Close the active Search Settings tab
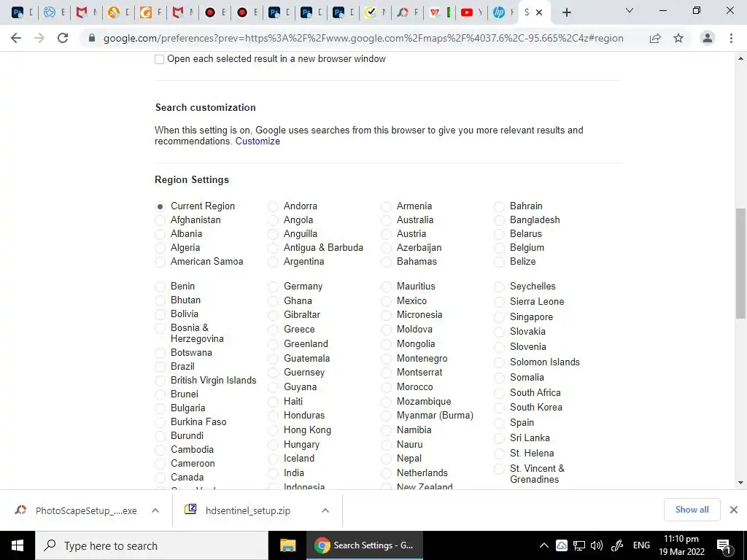This screenshot has height=560, width=747. pos(539,12)
